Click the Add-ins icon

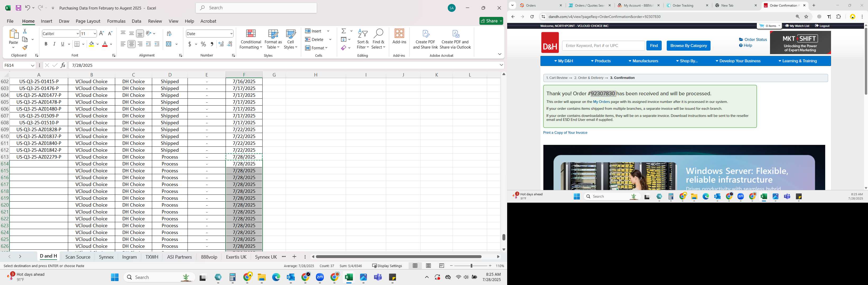click(x=399, y=36)
